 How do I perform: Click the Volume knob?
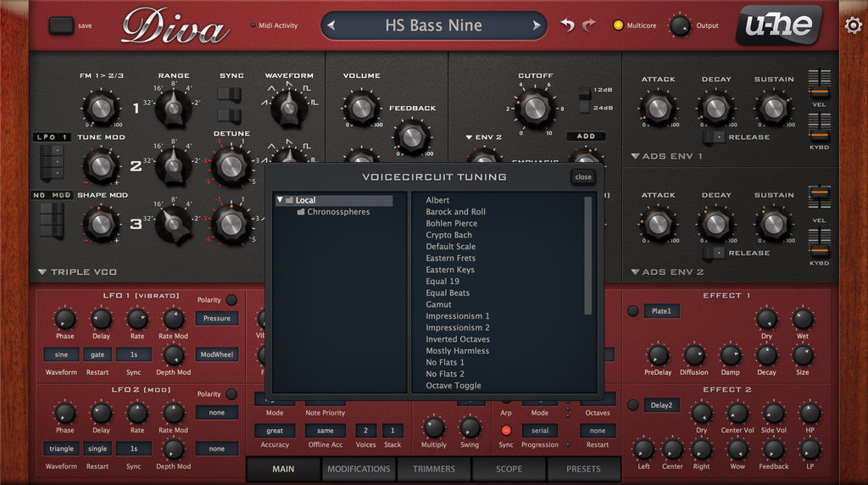361,108
